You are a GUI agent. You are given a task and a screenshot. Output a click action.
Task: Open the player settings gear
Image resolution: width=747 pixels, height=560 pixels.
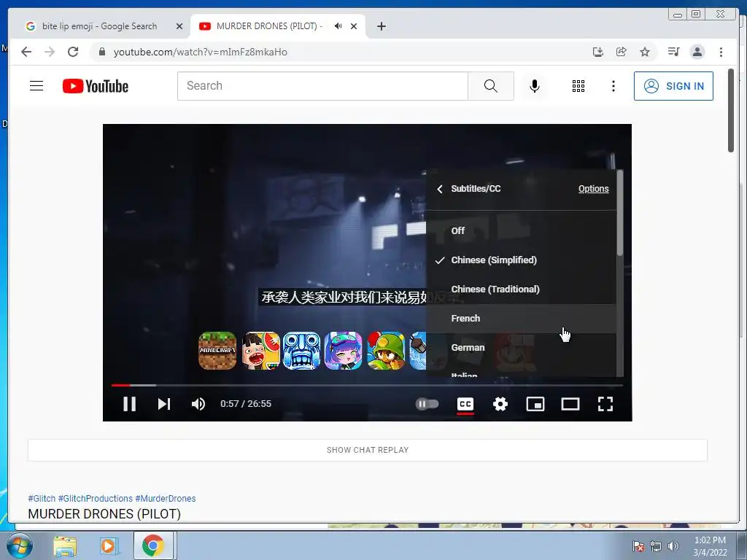click(500, 404)
